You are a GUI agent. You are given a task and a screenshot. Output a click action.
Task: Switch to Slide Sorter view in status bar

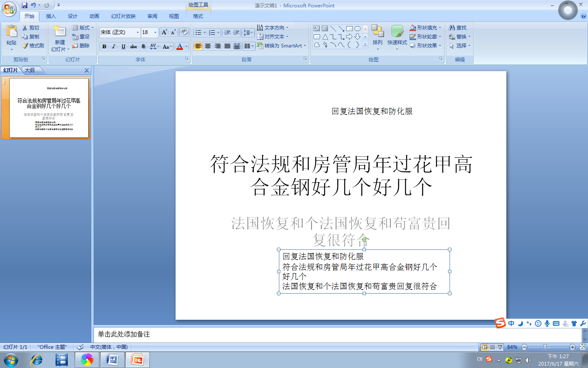tap(492, 347)
